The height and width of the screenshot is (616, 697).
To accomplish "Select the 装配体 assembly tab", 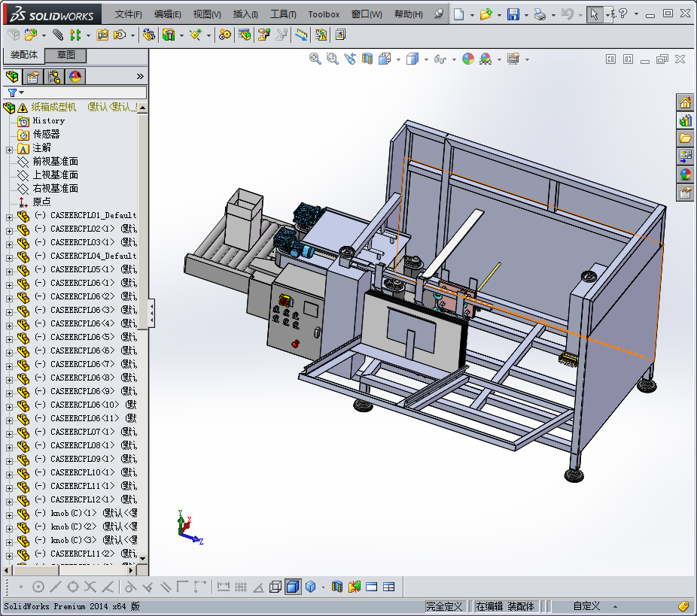I will (x=24, y=55).
